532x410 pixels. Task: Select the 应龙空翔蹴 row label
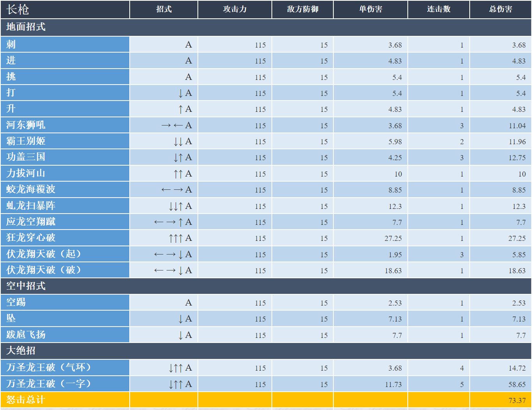coord(65,222)
